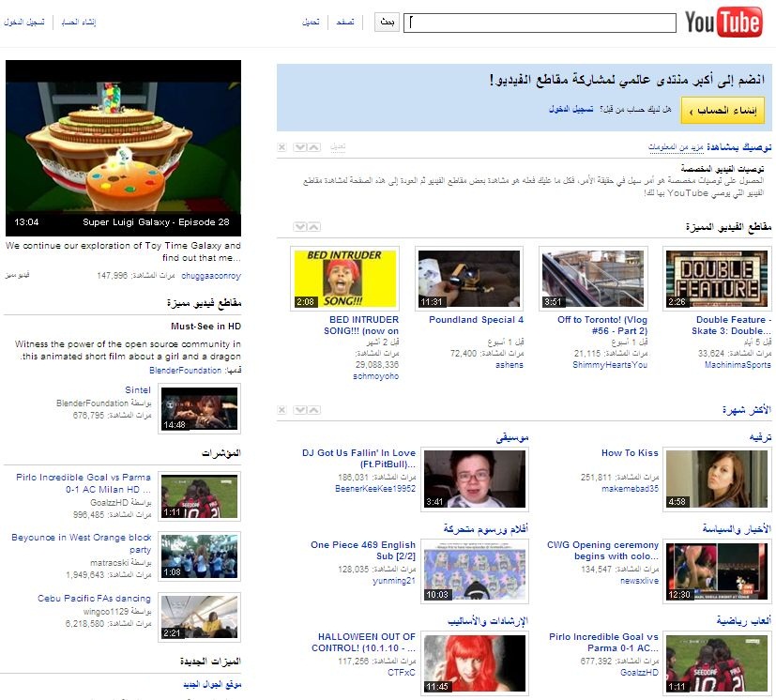The width and height of the screenshot is (776, 700).
Task: Click the up arrow on featured videos section
Action: [313, 226]
